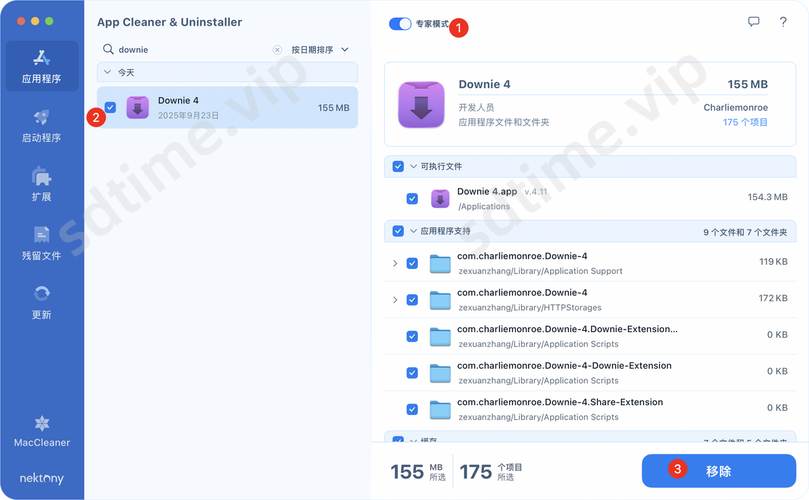Viewport: 809px width, 500px height.
Task: Uncheck Share-Extension folder checkbox
Action: (x=412, y=409)
